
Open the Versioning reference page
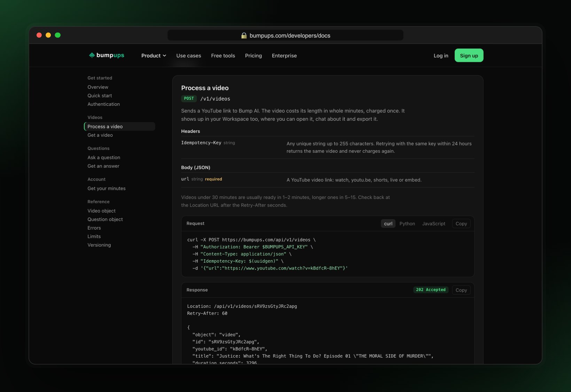(x=99, y=245)
